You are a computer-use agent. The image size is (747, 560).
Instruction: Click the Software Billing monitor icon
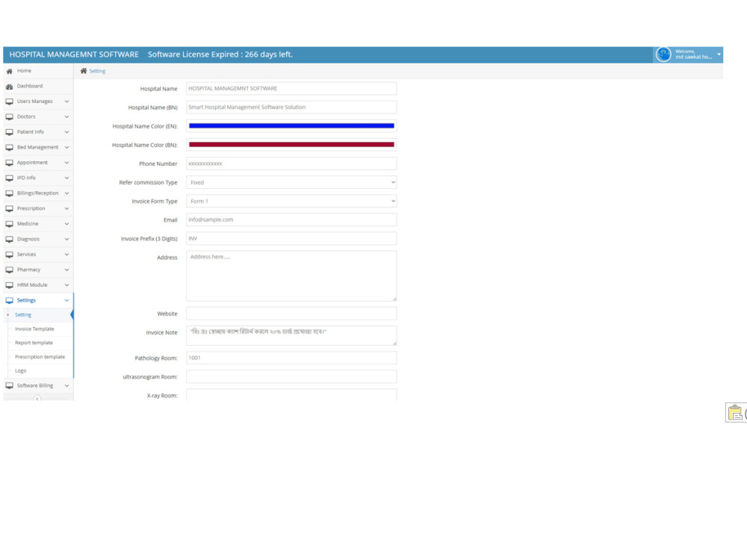(9, 386)
